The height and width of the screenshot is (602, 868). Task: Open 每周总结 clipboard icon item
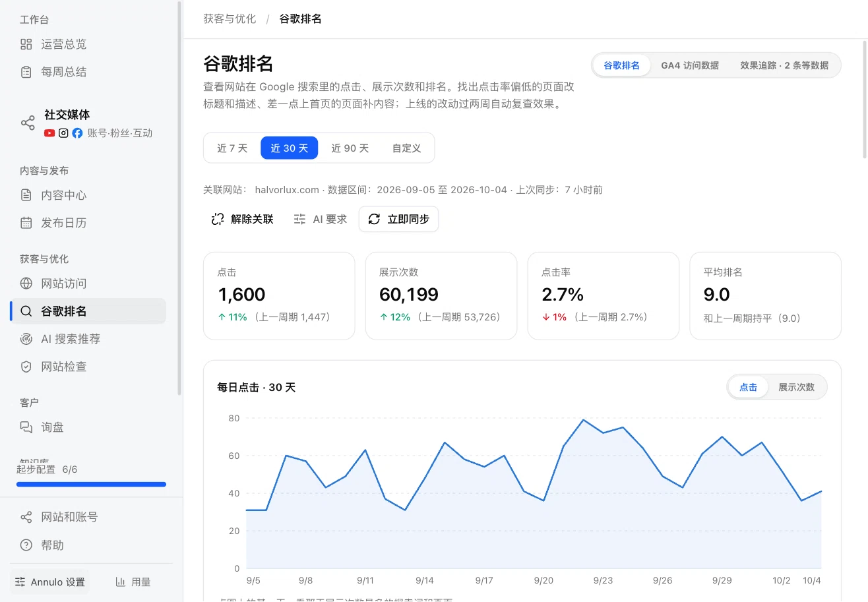(x=88, y=72)
